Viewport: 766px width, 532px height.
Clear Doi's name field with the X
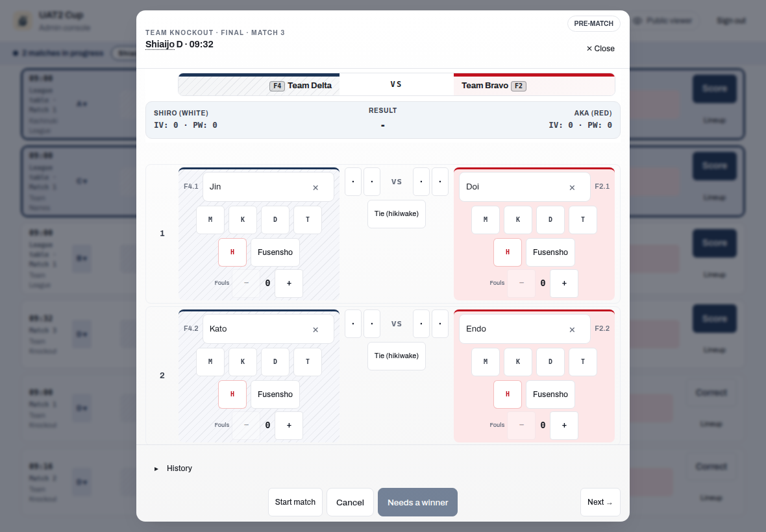tap(572, 187)
